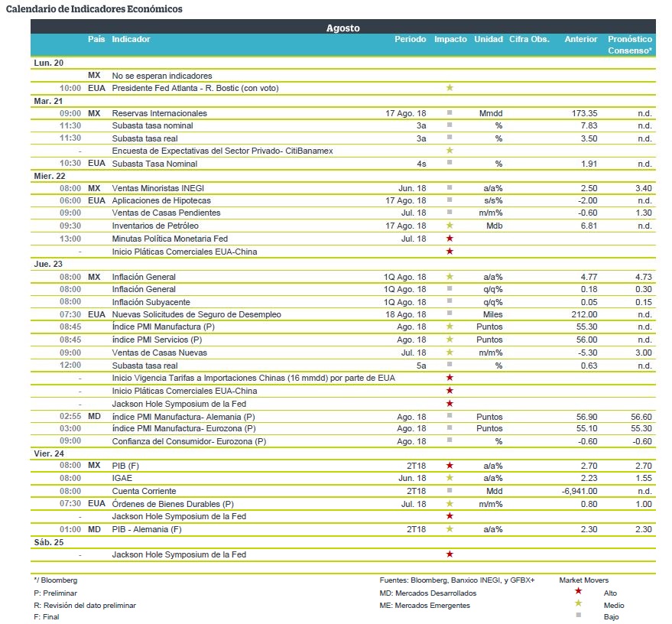Click the gray square for Nuevas Solicitudes de Seguro
This screenshot has width=672, height=624.
tap(450, 314)
